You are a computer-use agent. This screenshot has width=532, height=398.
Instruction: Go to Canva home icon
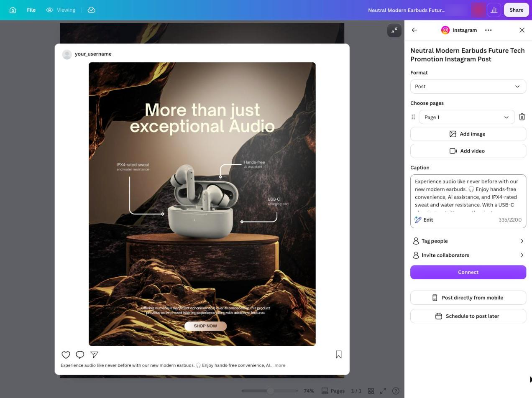click(x=13, y=10)
